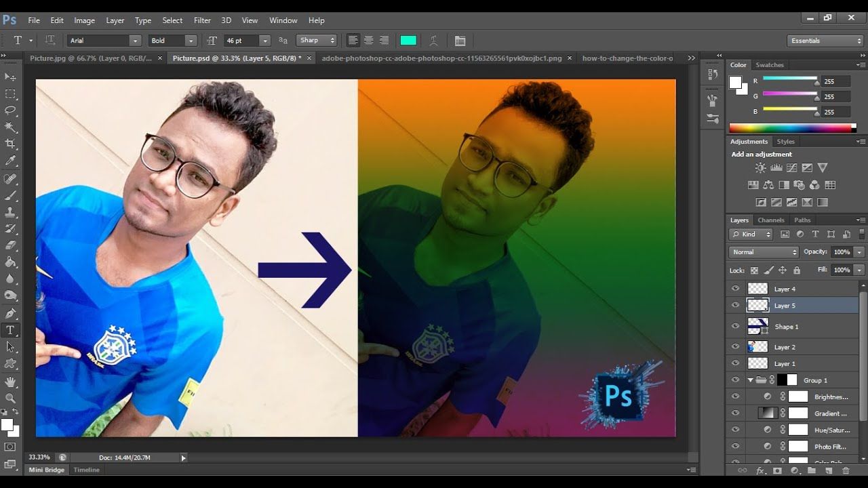Open the Window menu
This screenshot has width=868, height=488.
pos(283,20)
